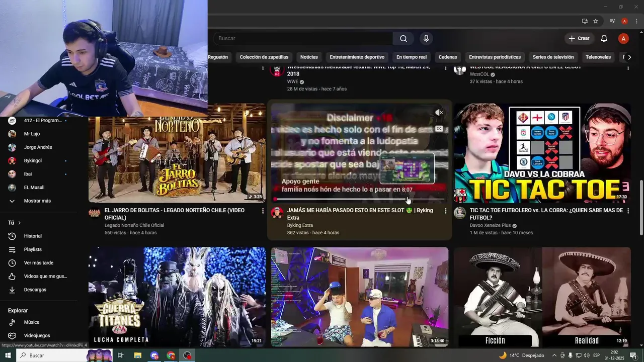Image resolution: width=644 pixels, height=362 pixels.
Task: Open the Ficción vs Realidad thumbnail
Action: 542,297
